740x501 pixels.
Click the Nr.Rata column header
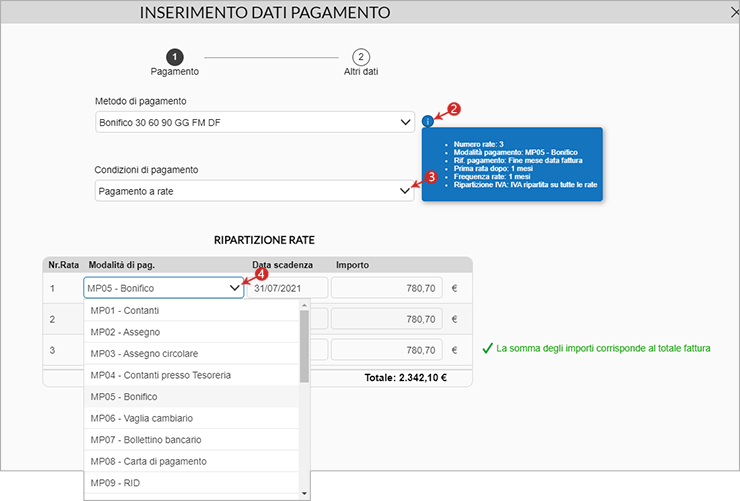63,265
